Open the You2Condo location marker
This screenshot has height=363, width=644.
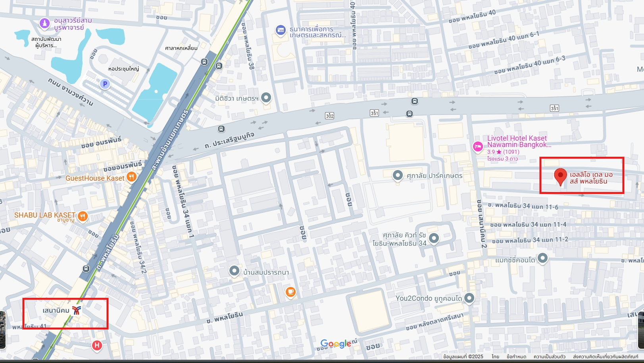click(x=469, y=298)
